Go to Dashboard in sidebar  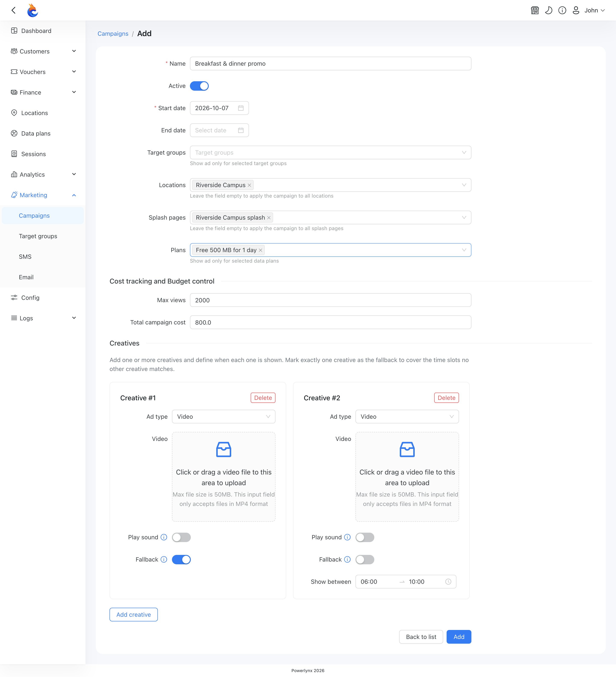click(43, 31)
